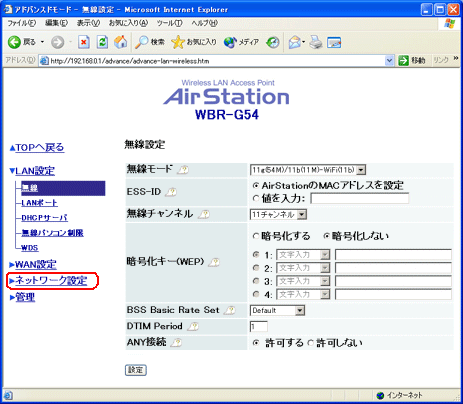Open the Mail envelope icon
This screenshot has width=463, height=404.
coord(295,42)
